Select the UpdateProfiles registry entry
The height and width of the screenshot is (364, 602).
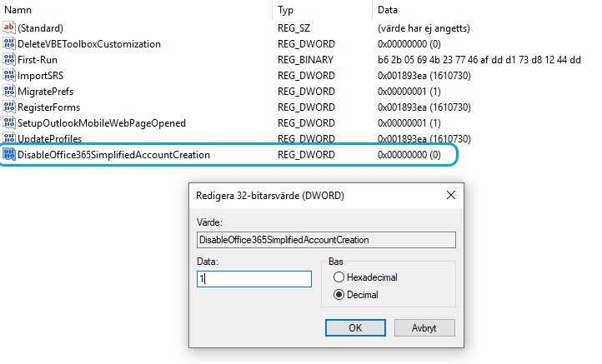49,139
